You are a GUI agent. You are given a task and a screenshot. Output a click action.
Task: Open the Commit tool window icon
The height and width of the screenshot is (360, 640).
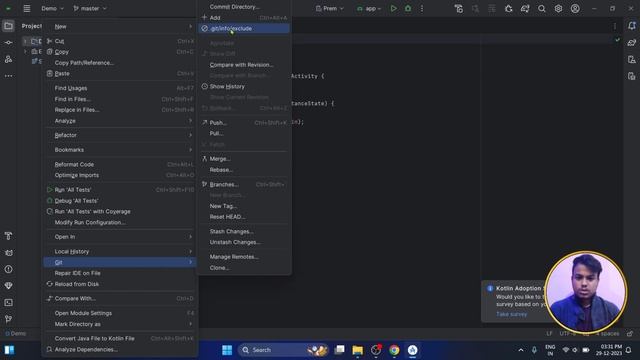tap(8, 42)
